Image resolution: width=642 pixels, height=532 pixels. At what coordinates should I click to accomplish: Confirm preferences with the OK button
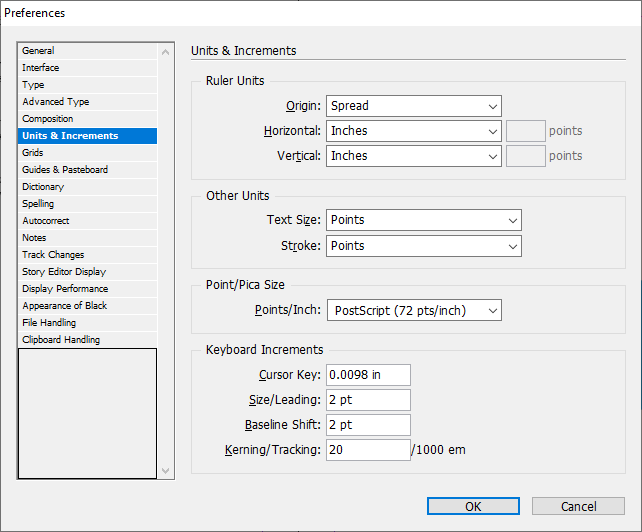pyautogui.click(x=473, y=506)
